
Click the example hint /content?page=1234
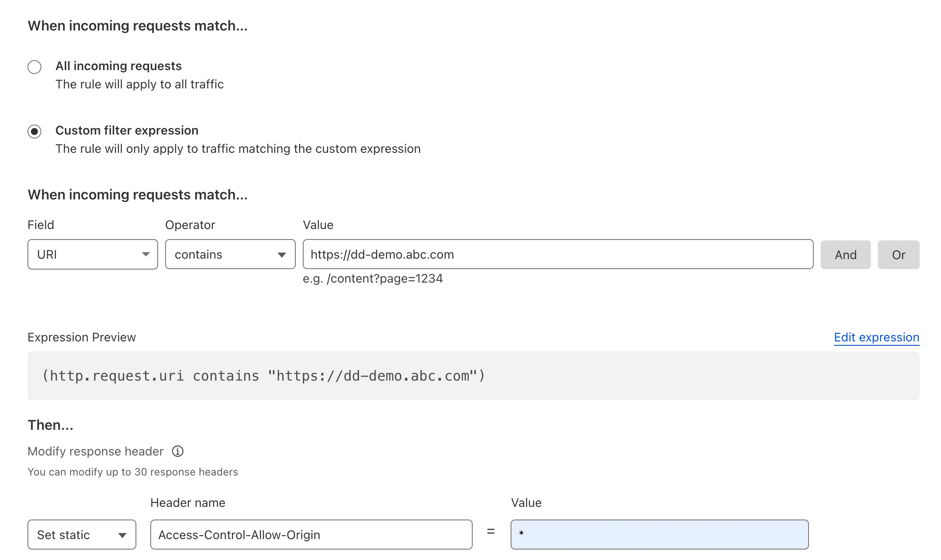pyautogui.click(x=373, y=278)
